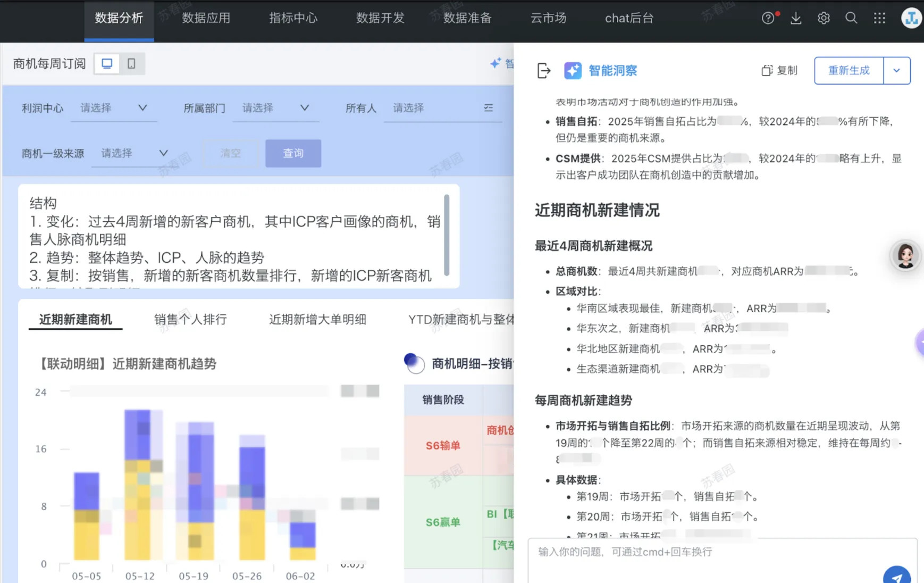Switch to desktop view layout
This screenshot has height=583, width=924.
107,64
